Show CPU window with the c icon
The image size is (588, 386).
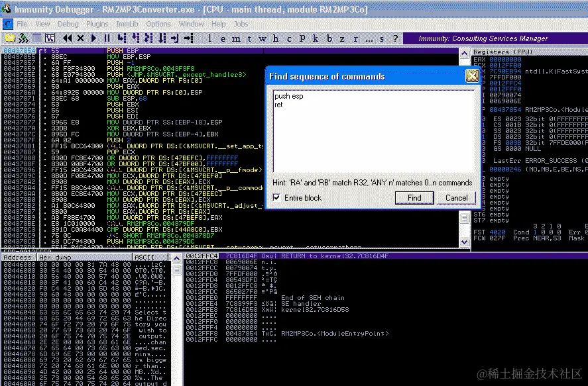point(289,38)
